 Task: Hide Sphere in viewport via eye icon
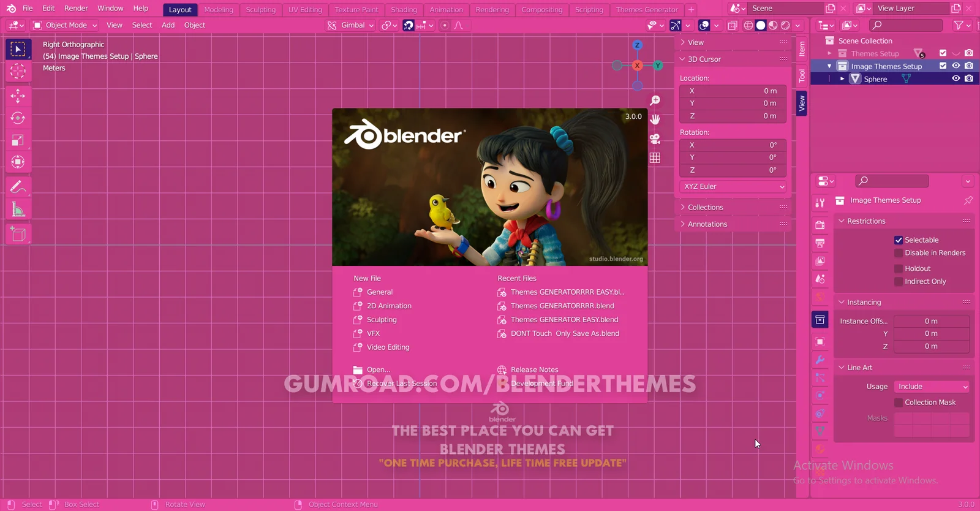click(x=956, y=79)
